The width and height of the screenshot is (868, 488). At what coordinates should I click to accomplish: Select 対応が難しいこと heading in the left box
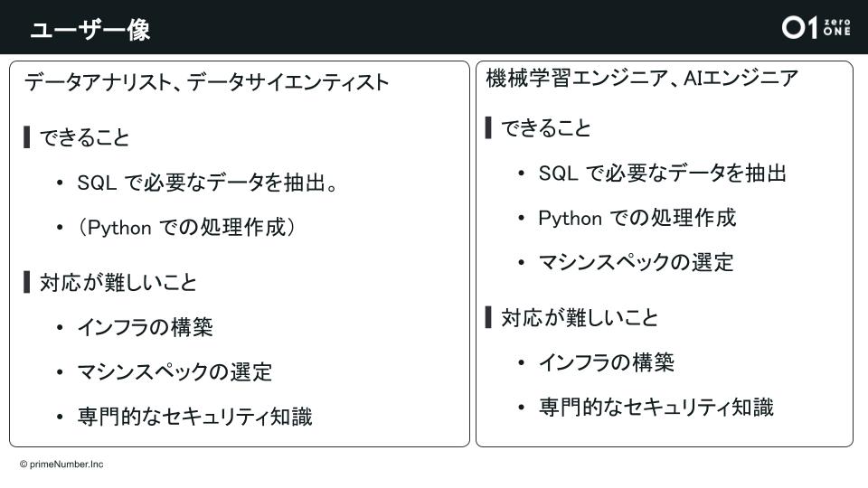pyautogui.click(x=118, y=282)
